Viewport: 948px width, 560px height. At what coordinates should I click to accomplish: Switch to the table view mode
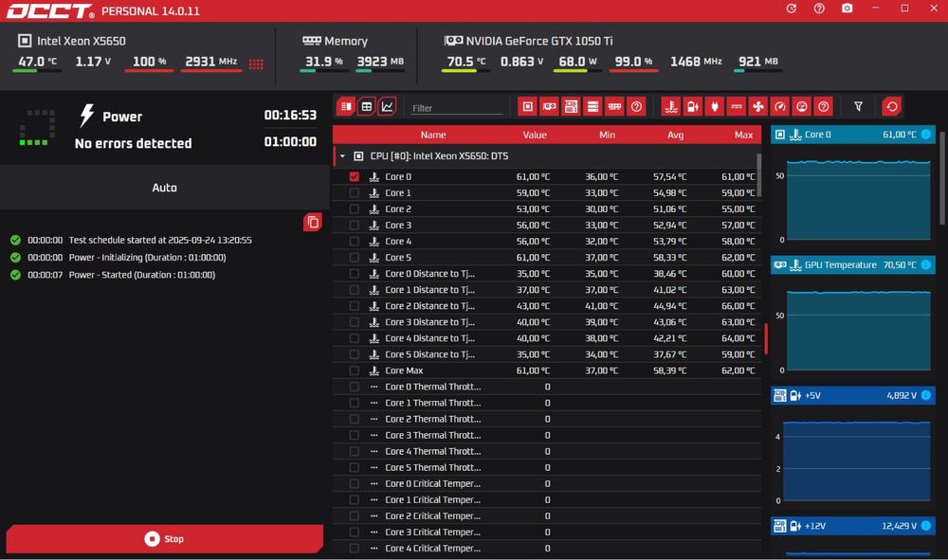(x=366, y=107)
